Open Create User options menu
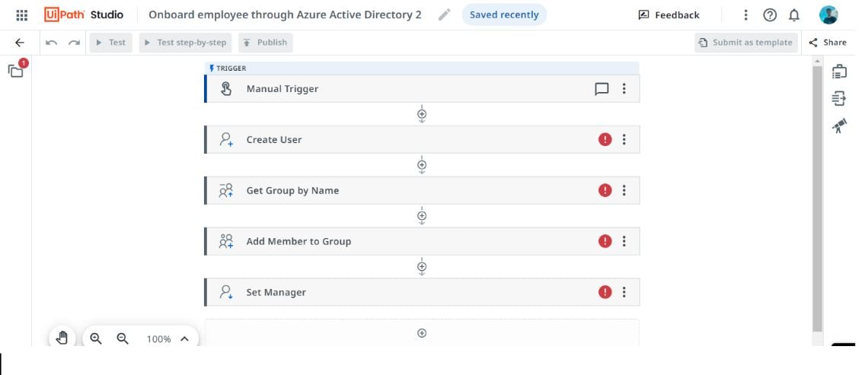868x375 pixels. point(624,139)
